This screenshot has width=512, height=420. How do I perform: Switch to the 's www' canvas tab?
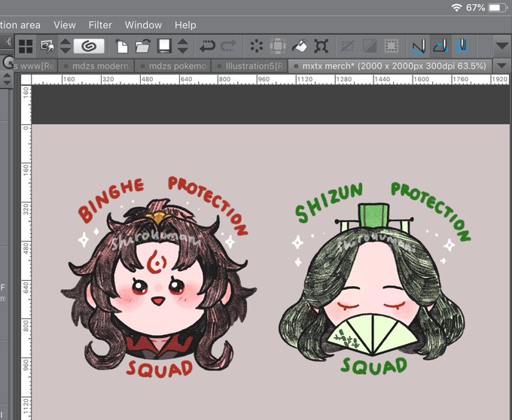[35, 66]
